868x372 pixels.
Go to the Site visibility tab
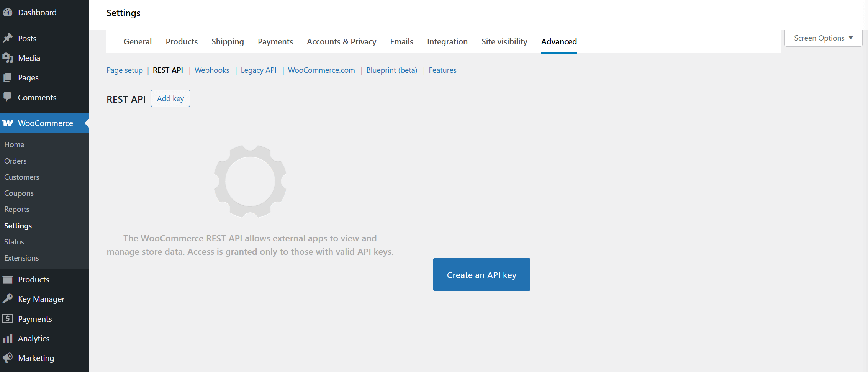click(x=504, y=41)
